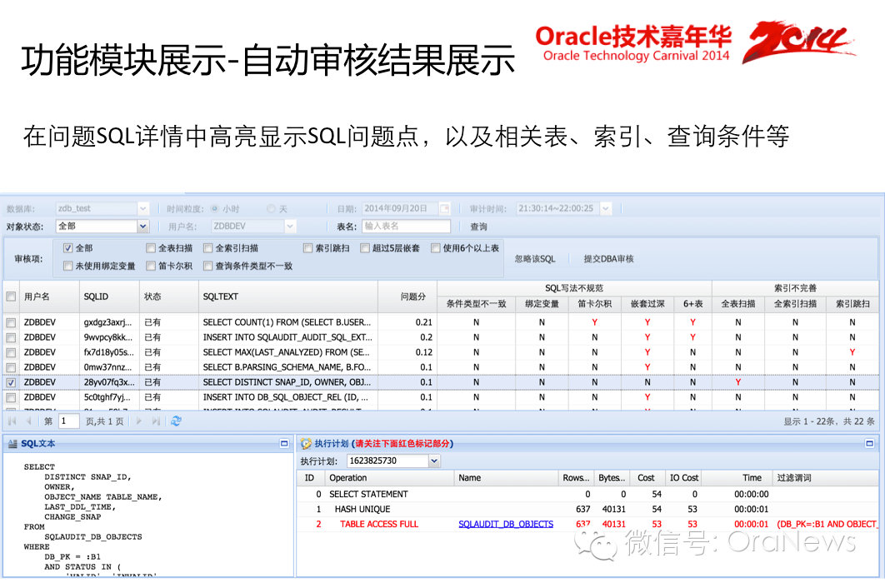Click the 日期 input field
The height and width of the screenshot is (588, 885).
(x=400, y=209)
